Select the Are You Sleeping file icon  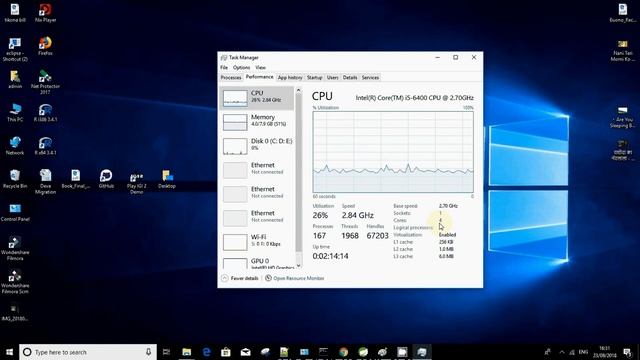pyautogui.click(x=622, y=117)
